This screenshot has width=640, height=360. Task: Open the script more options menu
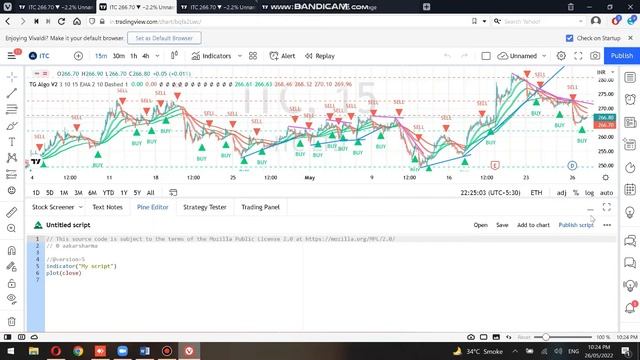pyautogui.click(x=607, y=225)
